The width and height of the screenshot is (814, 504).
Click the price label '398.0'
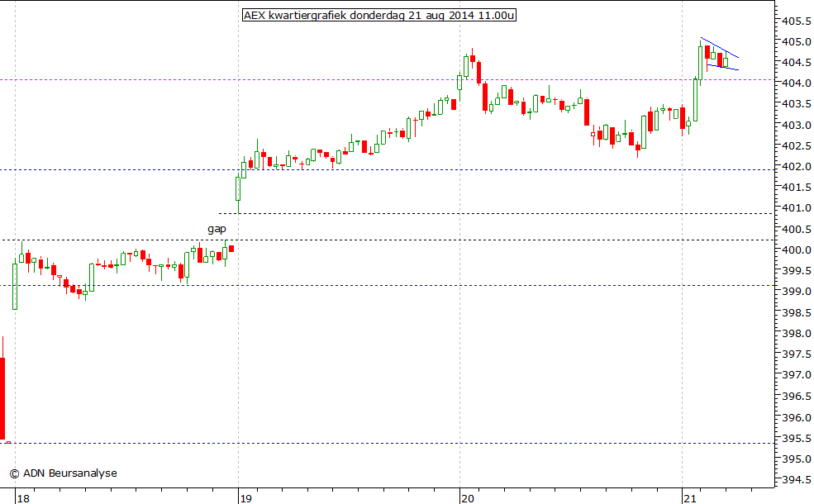pyautogui.click(x=797, y=333)
